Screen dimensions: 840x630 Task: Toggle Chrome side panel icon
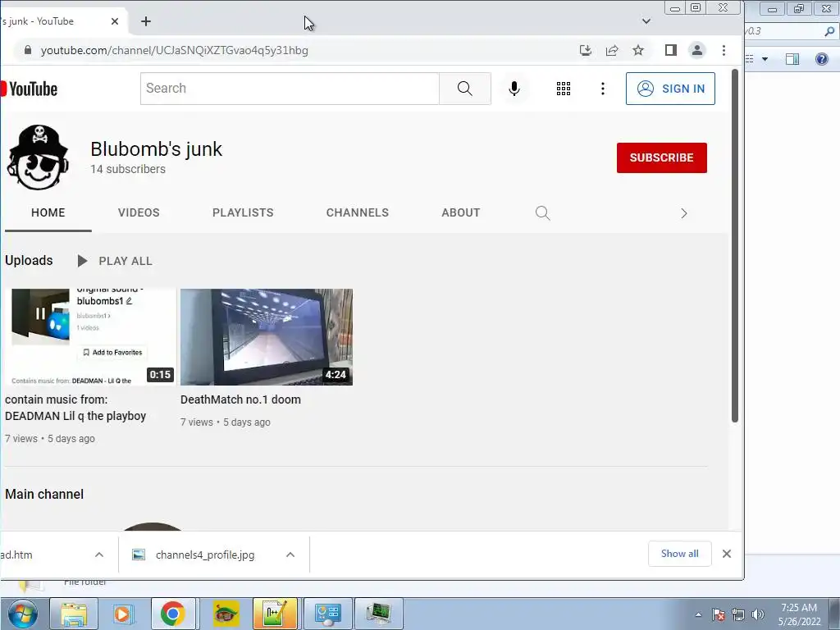pyautogui.click(x=671, y=50)
